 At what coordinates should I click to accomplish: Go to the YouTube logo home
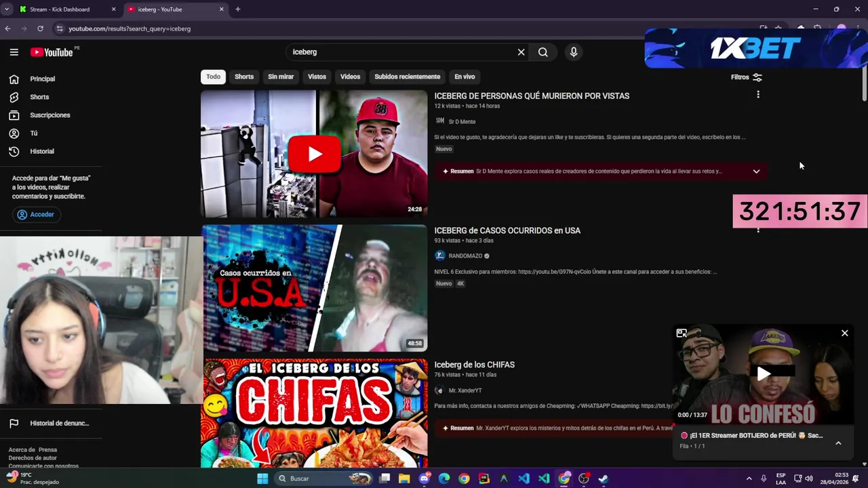(x=52, y=52)
